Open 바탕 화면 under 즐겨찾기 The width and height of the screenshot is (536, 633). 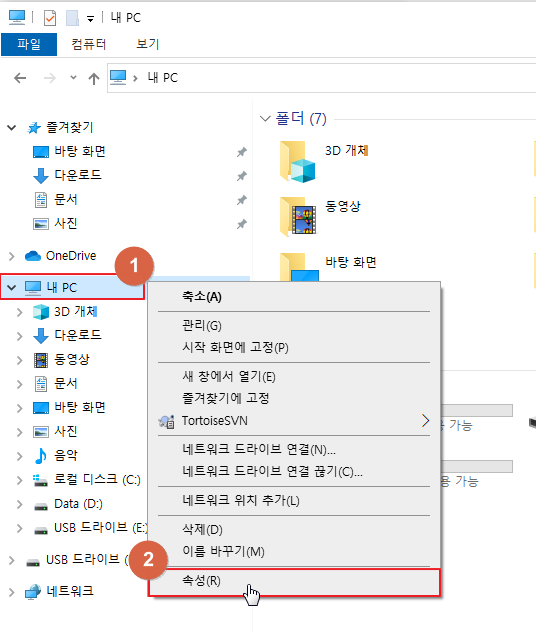click(x=80, y=152)
